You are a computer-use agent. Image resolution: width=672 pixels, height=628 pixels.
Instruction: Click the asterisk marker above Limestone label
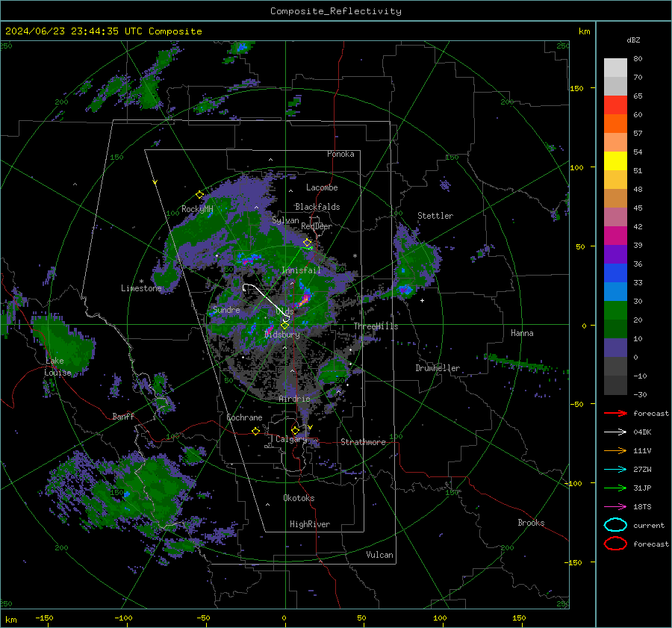141,282
